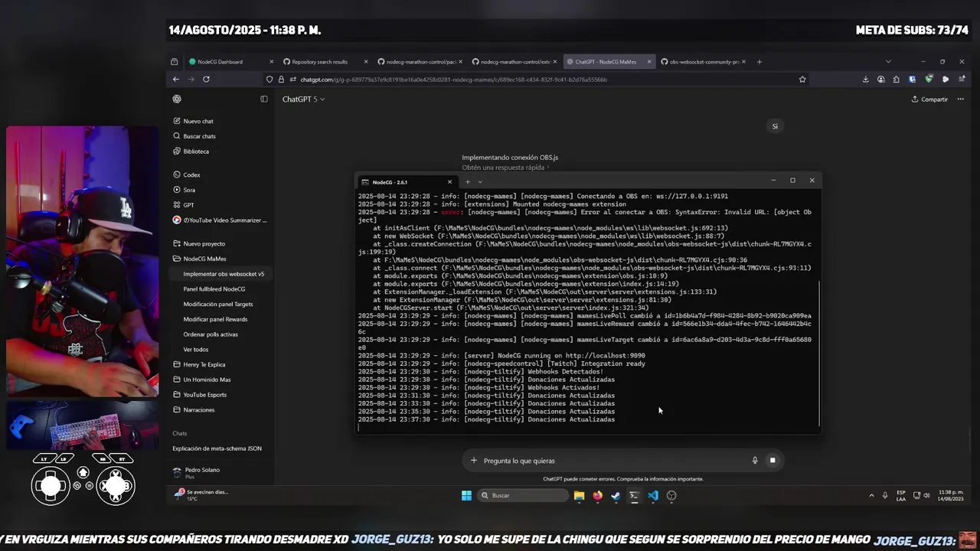980x551 pixels.
Task: Bookmark the page with the star icon
Action: pos(802,79)
